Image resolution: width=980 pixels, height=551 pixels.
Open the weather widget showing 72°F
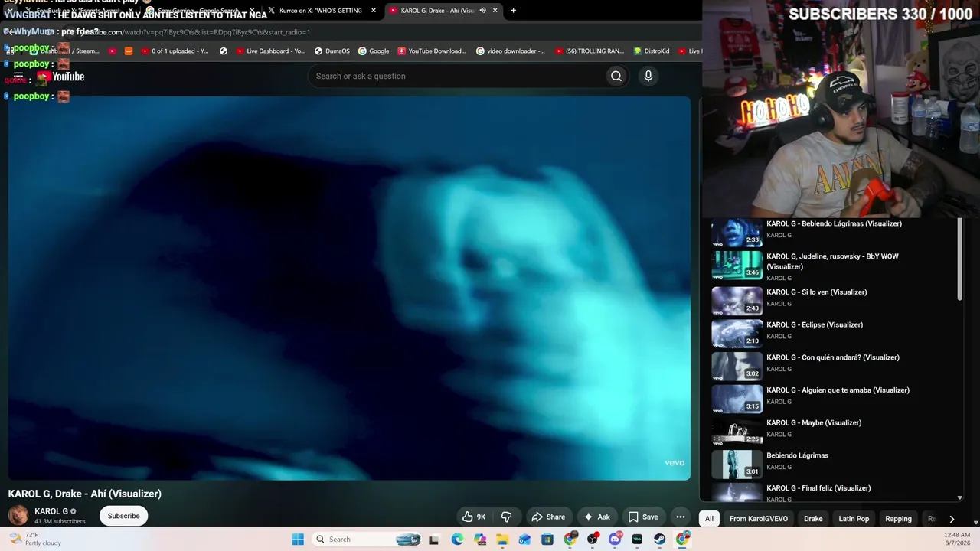[35, 540]
